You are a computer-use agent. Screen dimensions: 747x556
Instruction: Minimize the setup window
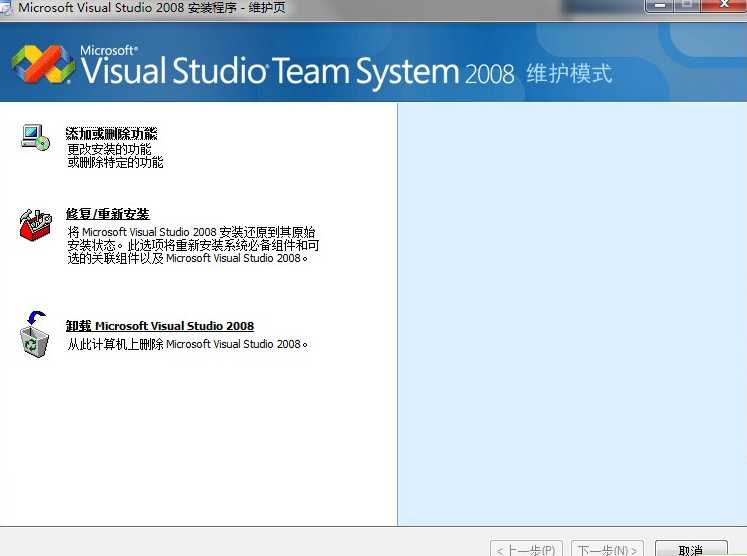click(660, 5)
